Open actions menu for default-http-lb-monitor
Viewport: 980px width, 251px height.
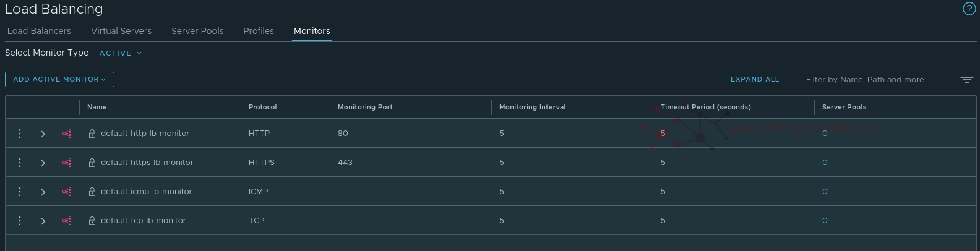click(x=20, y=134)
